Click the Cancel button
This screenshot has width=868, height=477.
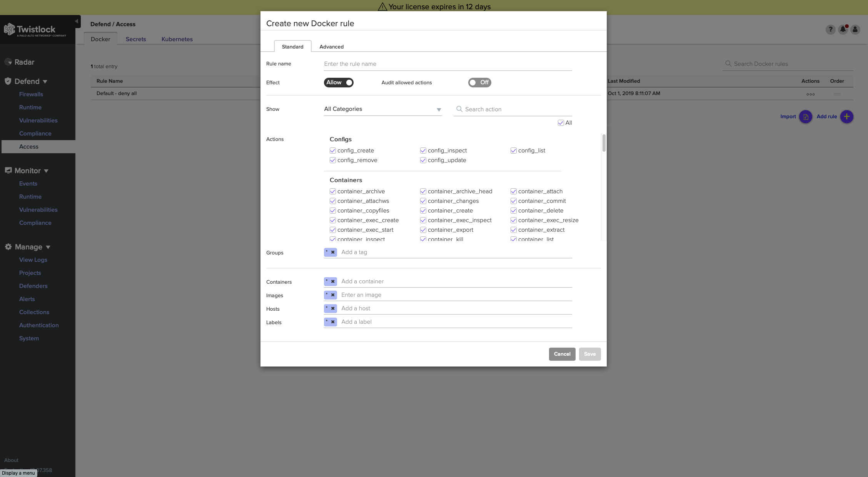click(562, 354)
